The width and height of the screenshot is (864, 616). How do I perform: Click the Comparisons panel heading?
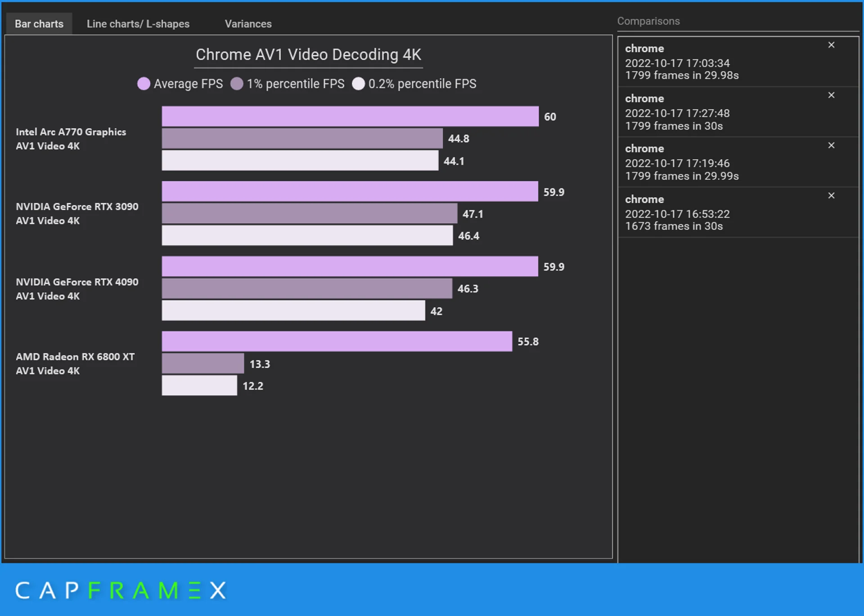(x=648, y=21)
